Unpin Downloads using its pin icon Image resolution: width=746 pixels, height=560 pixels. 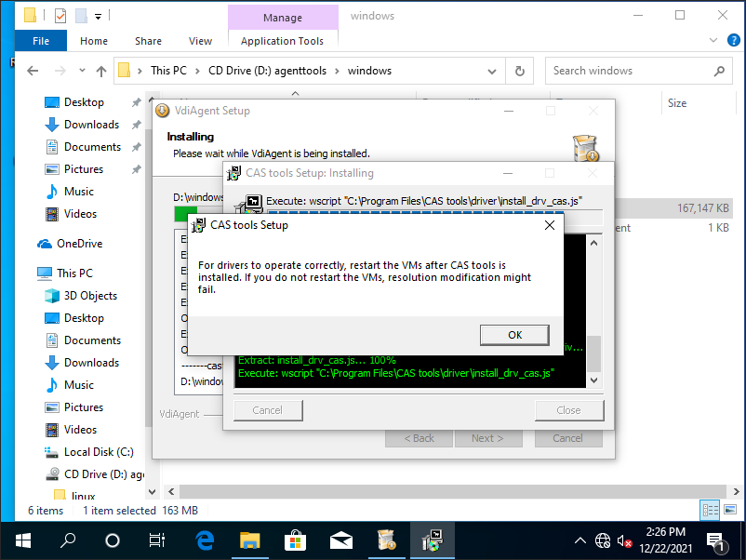coord(137,125)
